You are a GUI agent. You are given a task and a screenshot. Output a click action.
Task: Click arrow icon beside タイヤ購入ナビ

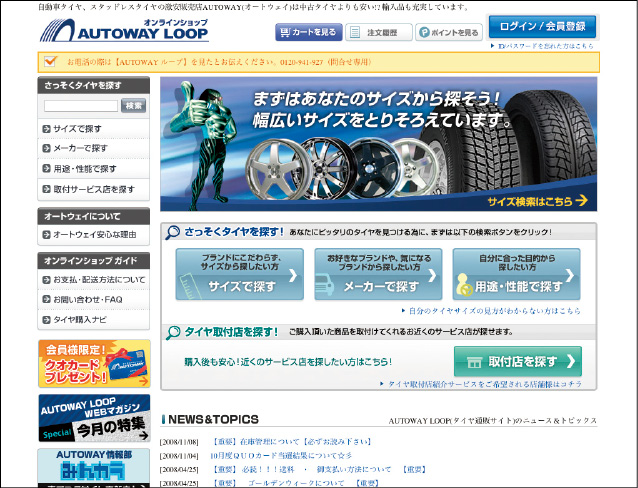click(46, 319)
